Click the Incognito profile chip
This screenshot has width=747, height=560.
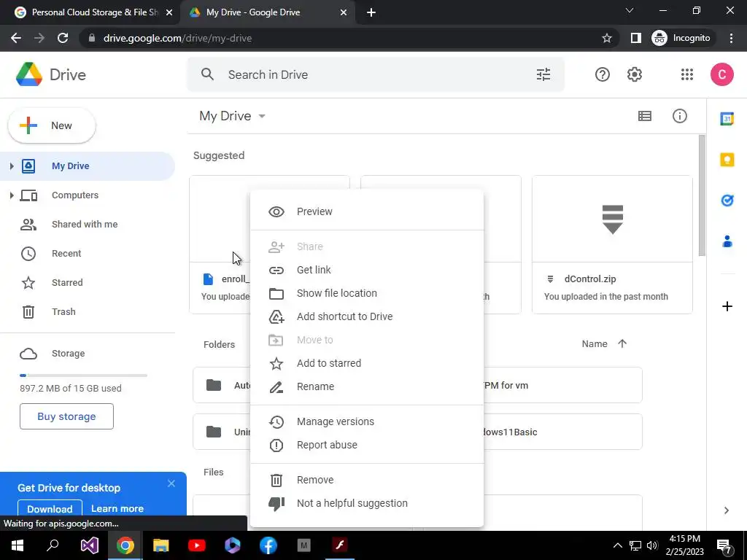(683, 38)
